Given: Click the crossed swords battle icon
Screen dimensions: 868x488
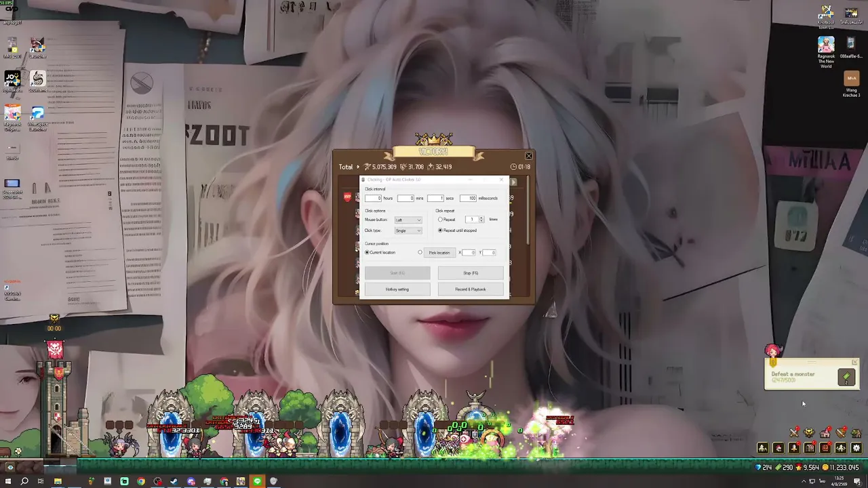Looking at the screenshot, I should [x=794, y=432].
